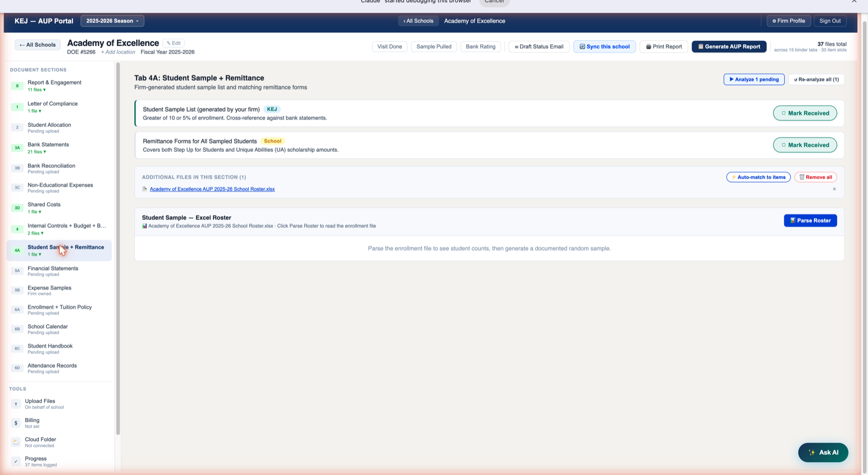
Task: Sign Out of the portal
Action: click(x=830, y=21)
